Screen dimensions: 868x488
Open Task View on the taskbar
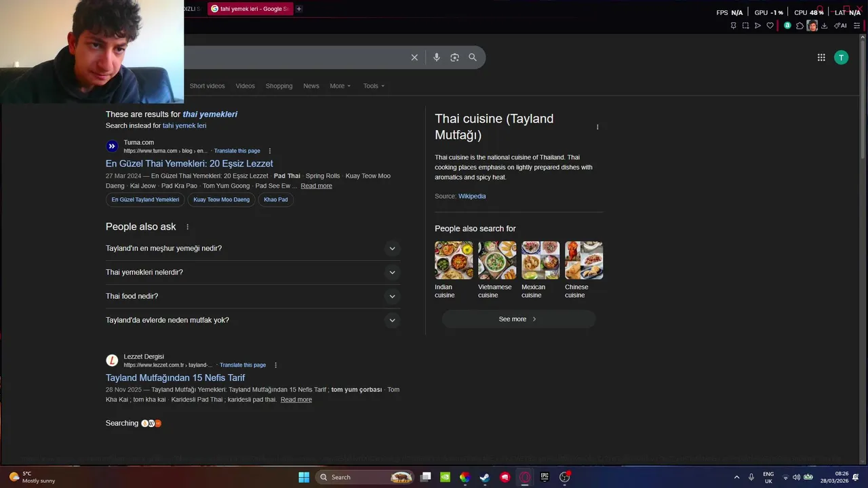(x=425, y=477)
